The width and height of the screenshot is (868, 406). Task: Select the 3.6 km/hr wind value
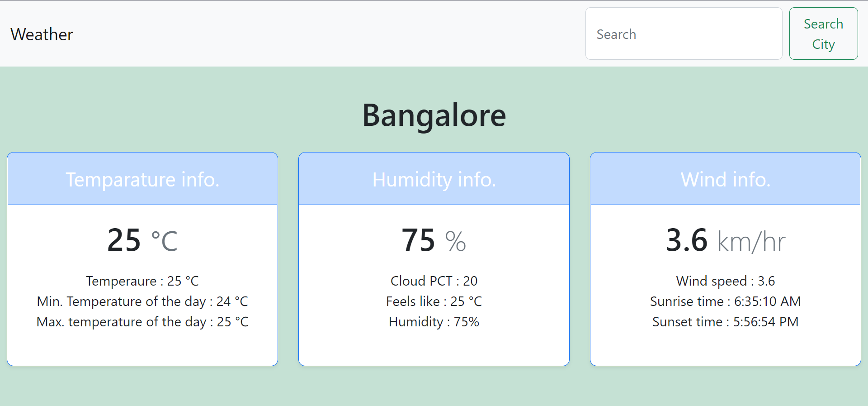725,241
